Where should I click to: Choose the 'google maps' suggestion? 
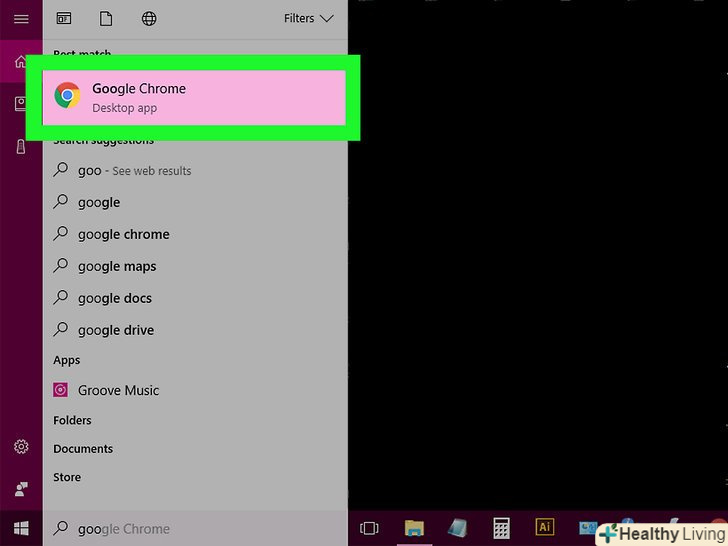pos(117,266)
